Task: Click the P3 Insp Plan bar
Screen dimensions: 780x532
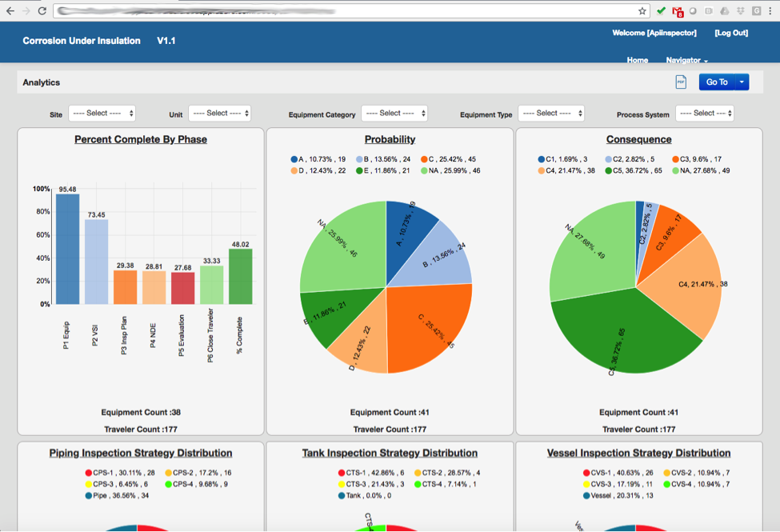Action: coord(126,287)
